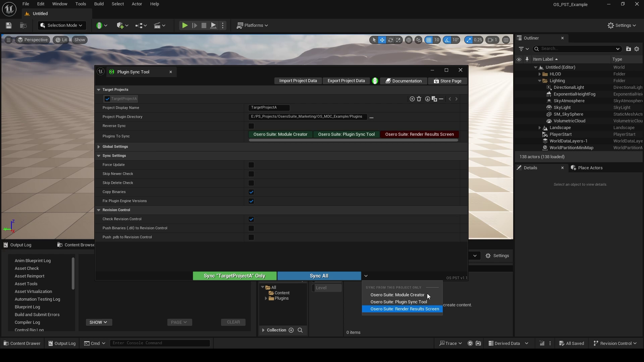Enable Push Binaries (.dll) to Revision Control

(x=251, y=228)
